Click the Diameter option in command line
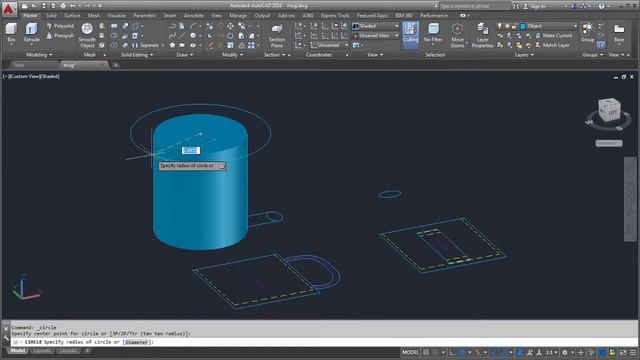The height and width of the screenshot is (360, 640). click(136, 342)
